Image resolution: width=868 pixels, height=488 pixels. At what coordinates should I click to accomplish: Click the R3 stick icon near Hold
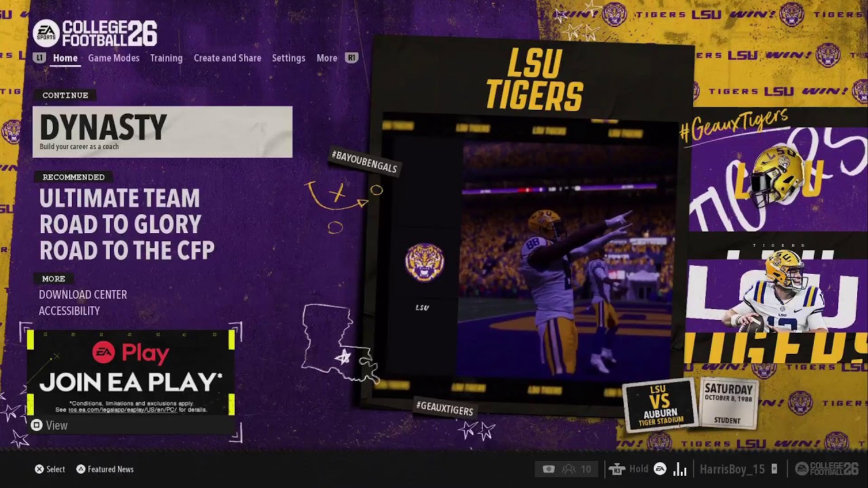[616, 469]
